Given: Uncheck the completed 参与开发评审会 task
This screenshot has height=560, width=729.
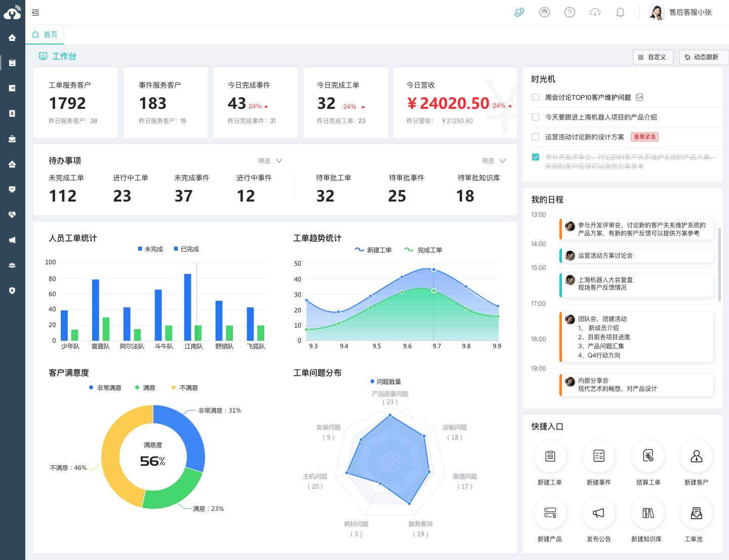Looking at the screenshot, I should (x=535, y=157).
